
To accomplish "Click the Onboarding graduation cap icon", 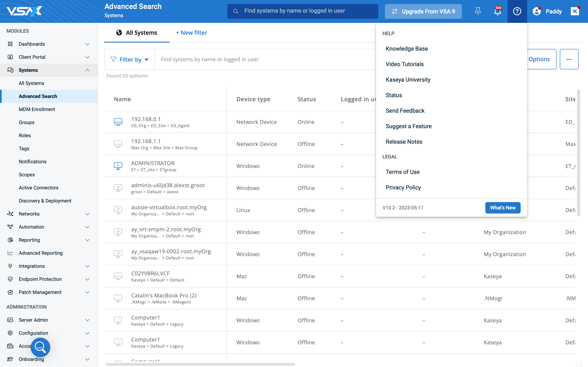I will click(10, 359).
